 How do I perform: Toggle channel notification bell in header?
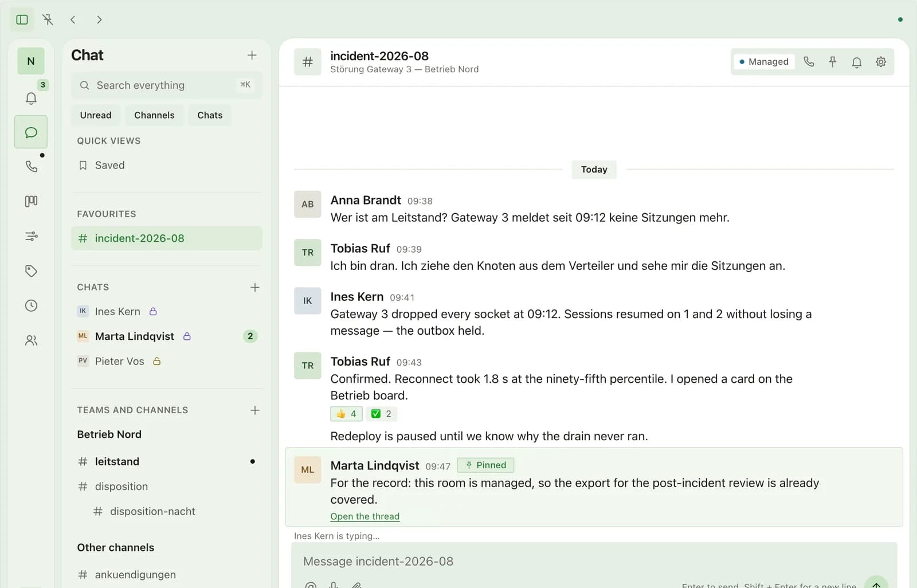pos(857,61)
